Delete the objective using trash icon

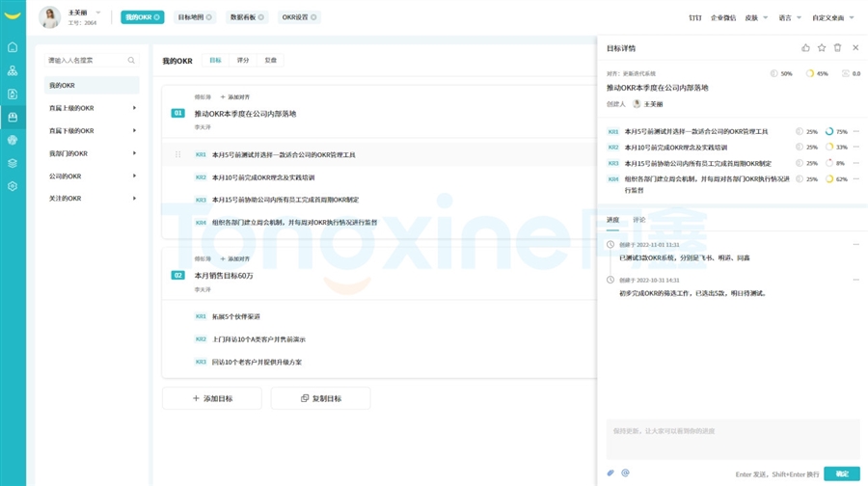[837, 47]
